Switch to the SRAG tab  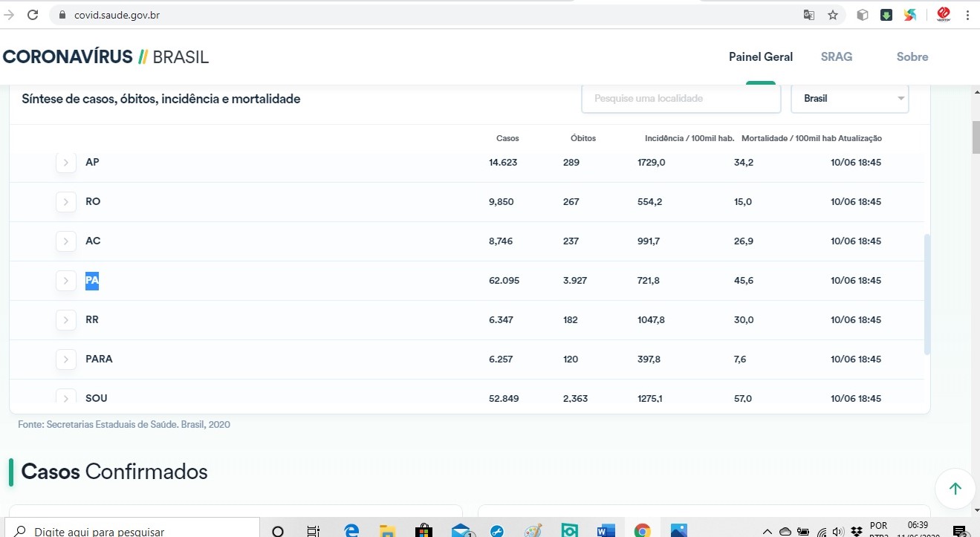tap(836, 57)
